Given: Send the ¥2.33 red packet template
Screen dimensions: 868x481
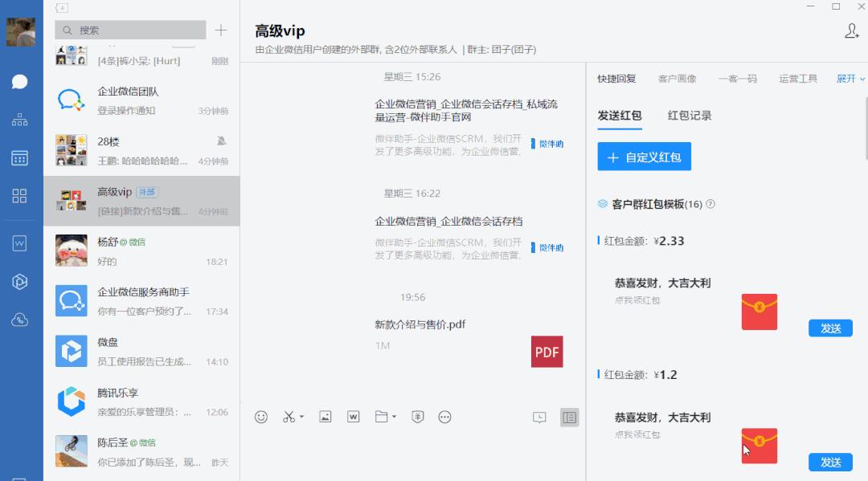Looking at the screenshot, I should click(830, 328).
